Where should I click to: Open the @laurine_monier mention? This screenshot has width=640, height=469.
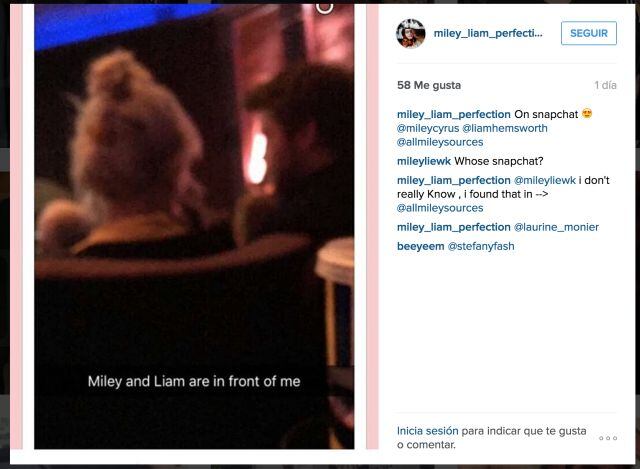tap(556, 227)
